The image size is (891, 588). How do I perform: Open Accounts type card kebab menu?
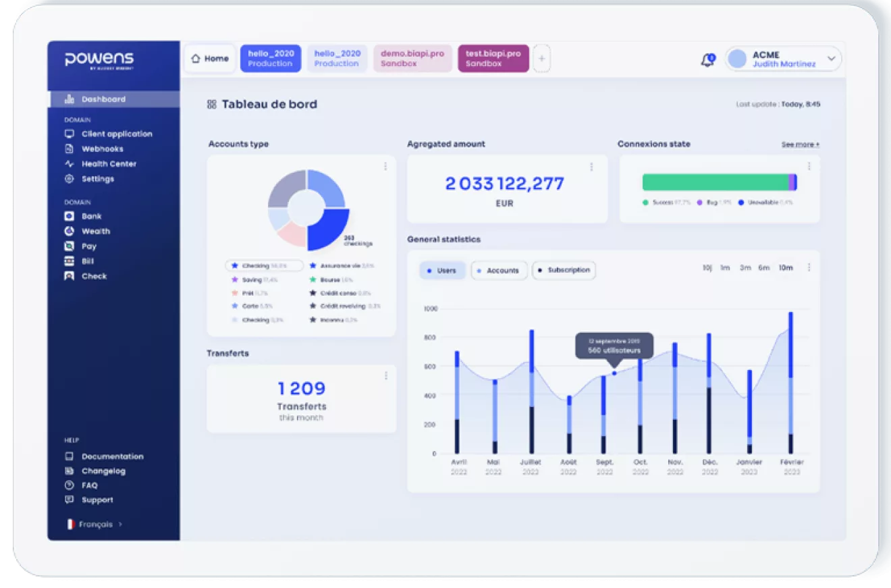tap(385, 166)
